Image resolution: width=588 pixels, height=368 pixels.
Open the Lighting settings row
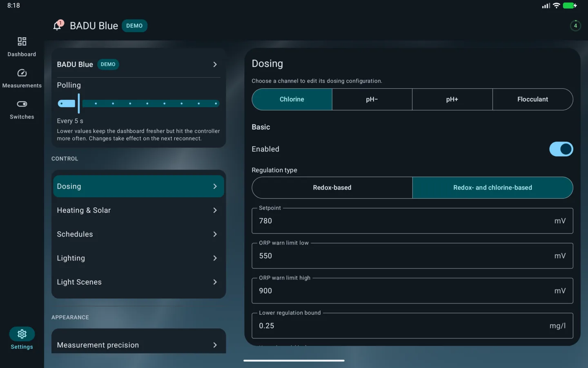point(138,258)
